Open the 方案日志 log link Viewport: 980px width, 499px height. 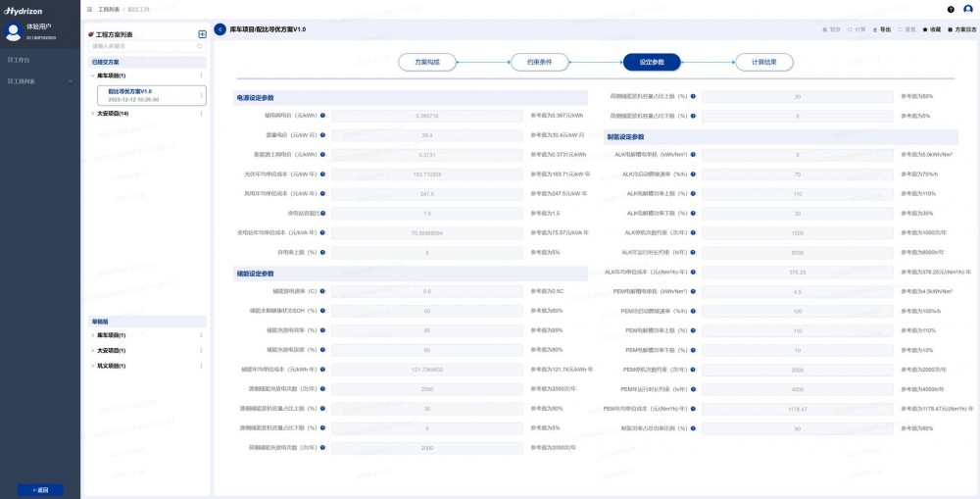point(961,29)
